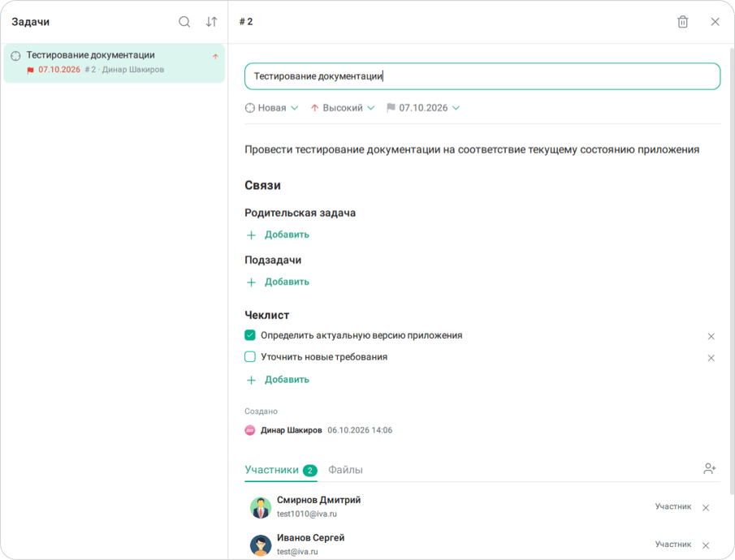Delete task with the trash icon

pos(682,22)
